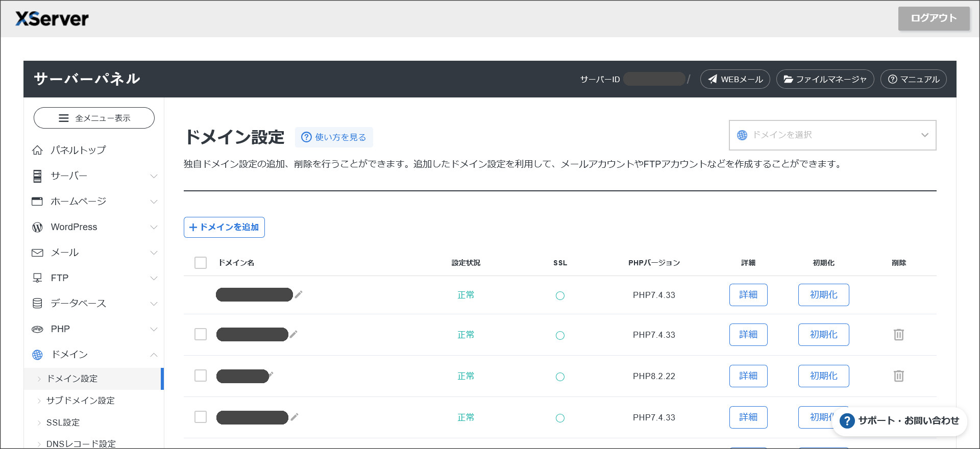Image resolution: width=980 pixels, height=449 pixels.
Task: Expand the WordPress menu chevron
Action: click(154, 227)
